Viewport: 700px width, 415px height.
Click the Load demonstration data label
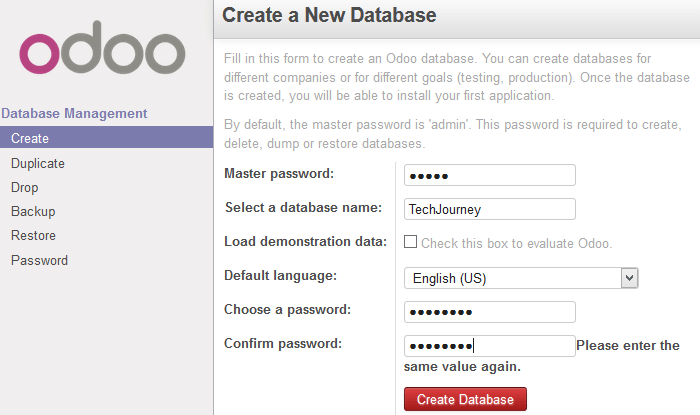(x=305, y=241)
